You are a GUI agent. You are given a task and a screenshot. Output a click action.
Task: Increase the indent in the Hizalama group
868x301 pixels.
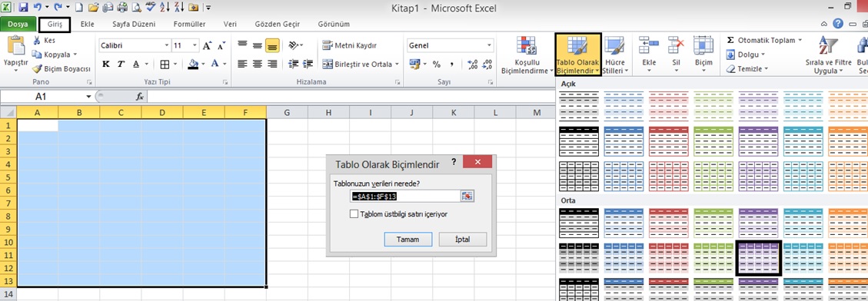click(308, 64)
